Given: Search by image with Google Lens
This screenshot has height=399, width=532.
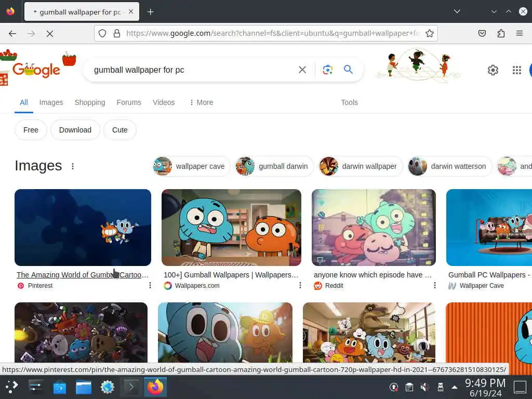Looking at the screenshot, I should pyautogui.click(x=327, y=70).
